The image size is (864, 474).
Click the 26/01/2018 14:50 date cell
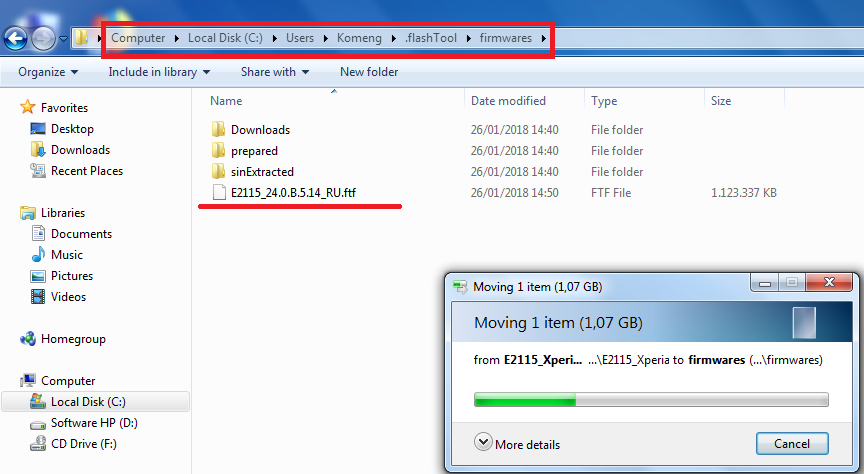pyautogui.click(x=514, y=193)
